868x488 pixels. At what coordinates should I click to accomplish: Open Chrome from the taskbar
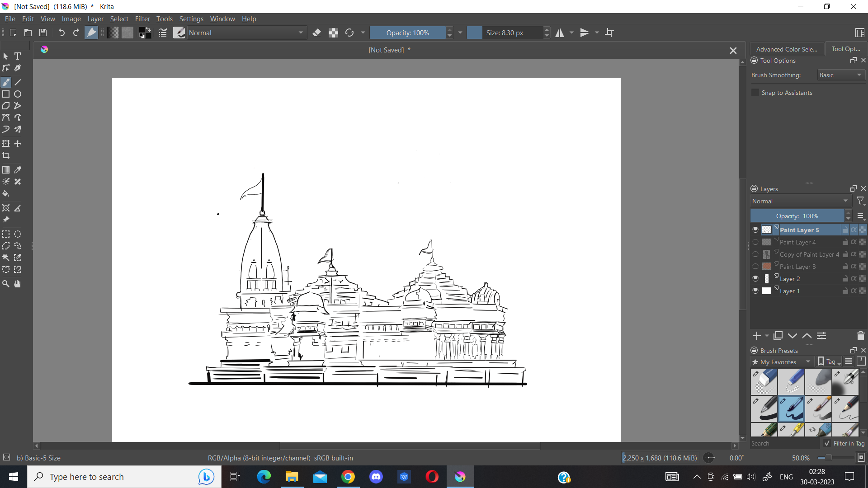[x=348, y=477]
